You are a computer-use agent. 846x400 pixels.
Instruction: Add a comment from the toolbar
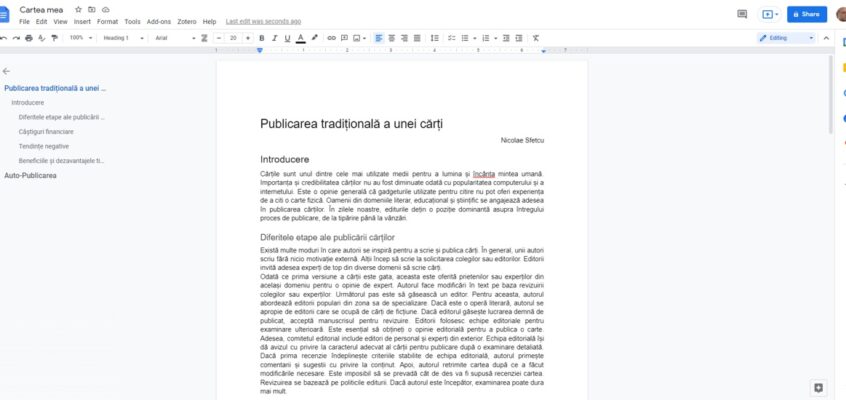(x=344, y=38)
